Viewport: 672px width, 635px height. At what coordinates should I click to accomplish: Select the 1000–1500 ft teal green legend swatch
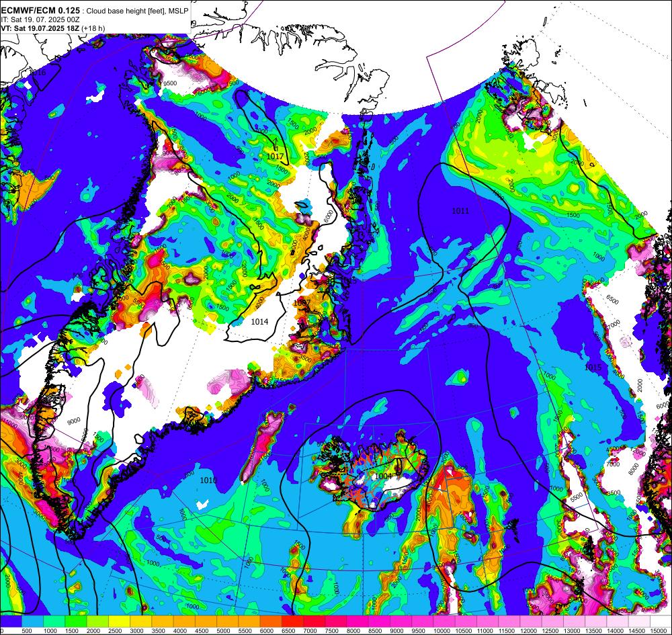(54, 622)
